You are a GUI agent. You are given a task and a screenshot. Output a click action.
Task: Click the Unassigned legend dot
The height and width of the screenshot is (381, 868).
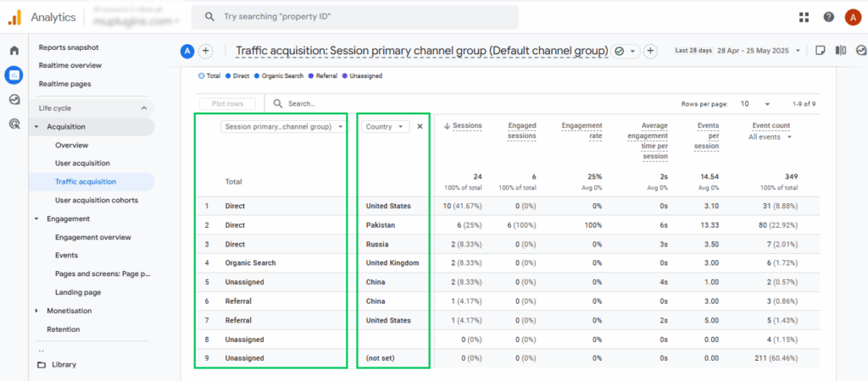point(345,75)
